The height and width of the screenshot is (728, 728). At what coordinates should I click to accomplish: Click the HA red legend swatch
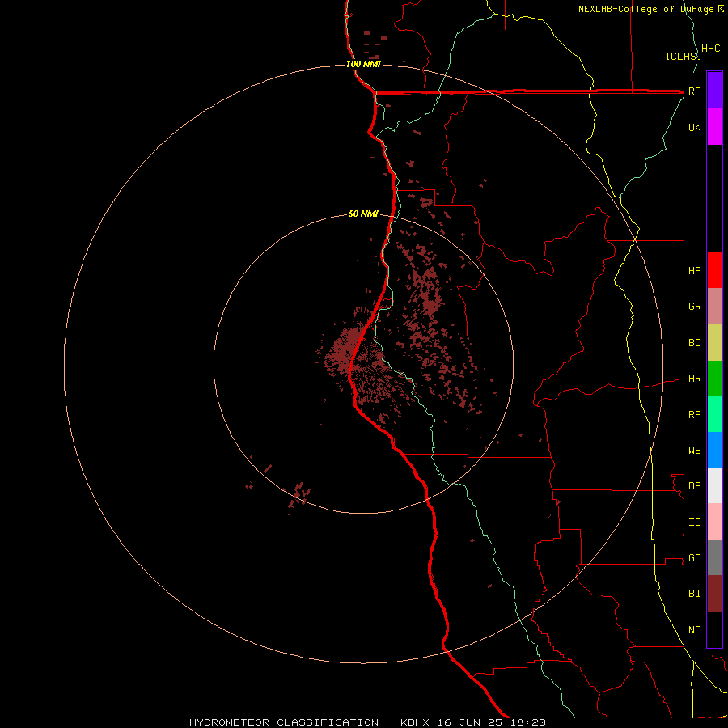714,270
